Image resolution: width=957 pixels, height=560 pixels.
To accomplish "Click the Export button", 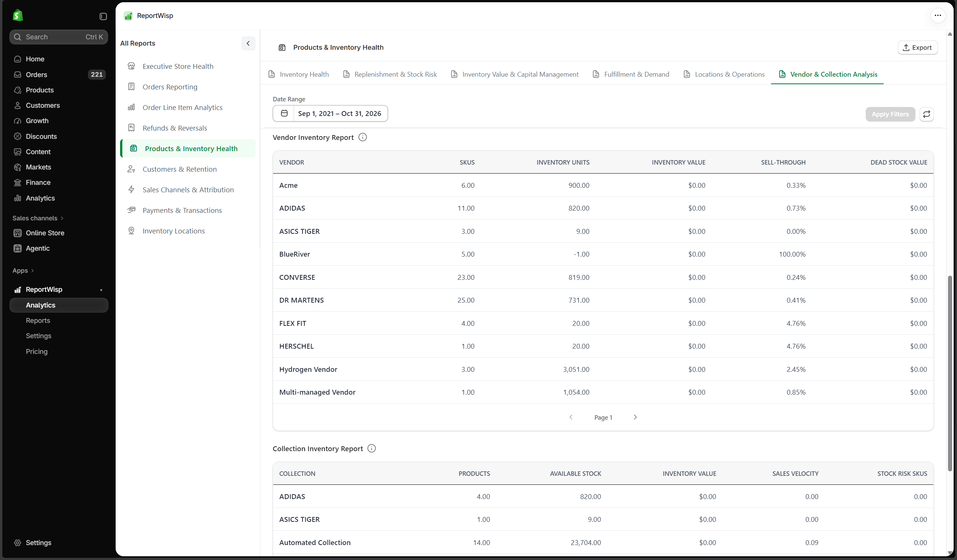I will 917,48.
